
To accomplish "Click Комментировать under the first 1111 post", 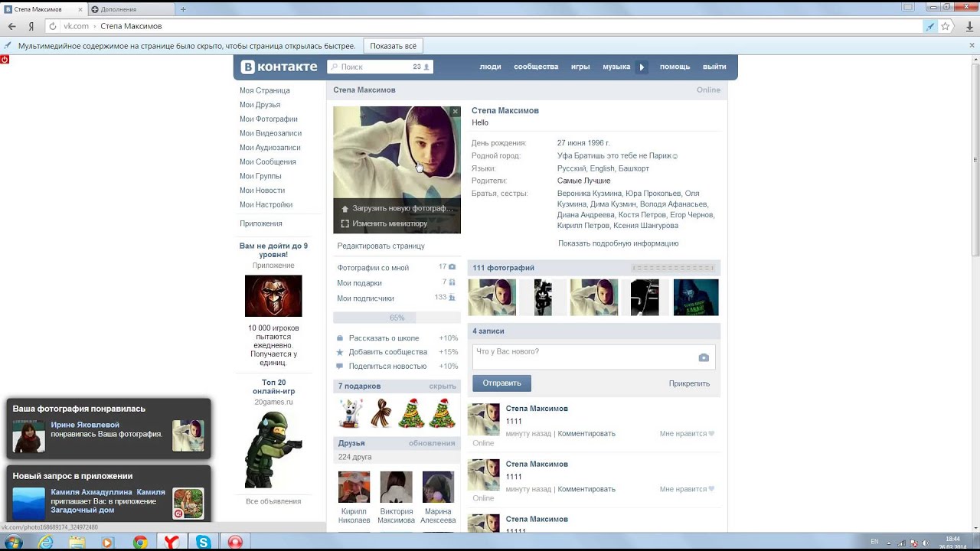I will [x=586, y=434].
